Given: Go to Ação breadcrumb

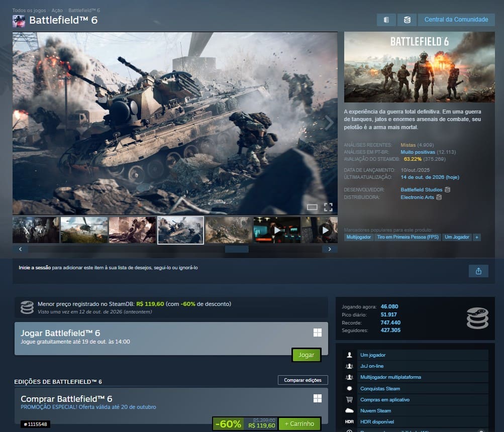Looking at the screenshot, I should [x=57, y=10].
